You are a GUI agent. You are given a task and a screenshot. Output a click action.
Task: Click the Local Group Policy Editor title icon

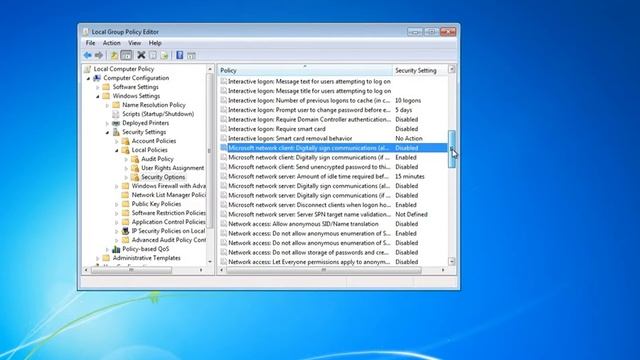85,32
